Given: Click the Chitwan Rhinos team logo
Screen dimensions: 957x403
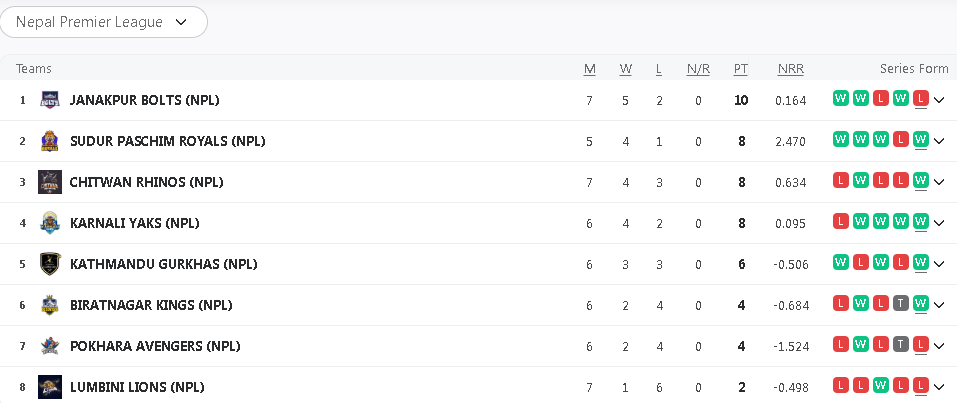Looking at the screenshot, I should pos(50,182).
